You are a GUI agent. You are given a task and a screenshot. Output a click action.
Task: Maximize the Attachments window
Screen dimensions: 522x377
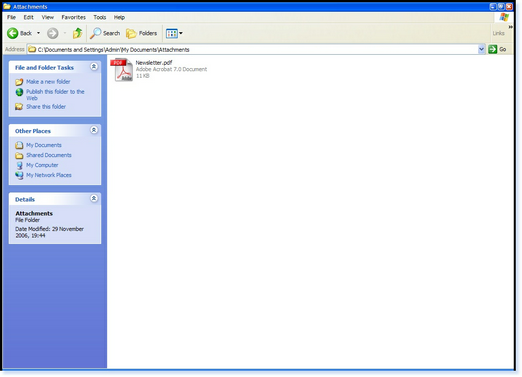click(501, 6)
